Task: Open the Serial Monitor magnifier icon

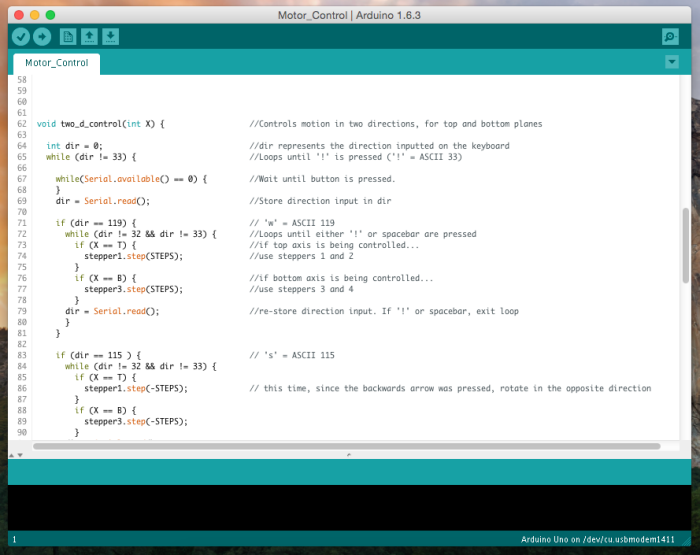Action: (x=670, y=37)
